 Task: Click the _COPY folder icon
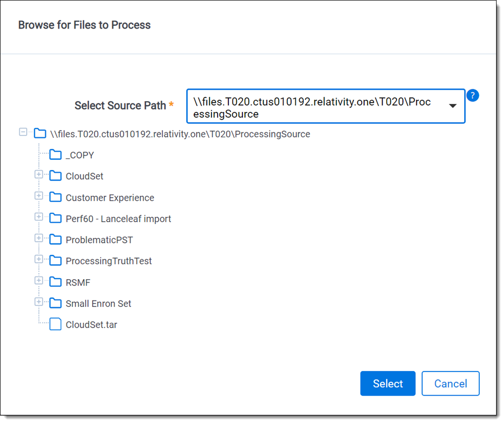point(56,155)
